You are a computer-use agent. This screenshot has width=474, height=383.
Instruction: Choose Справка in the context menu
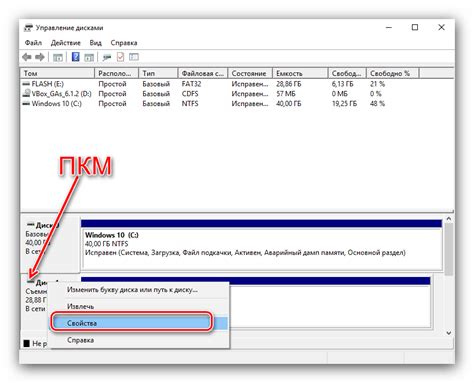point(139,340)
